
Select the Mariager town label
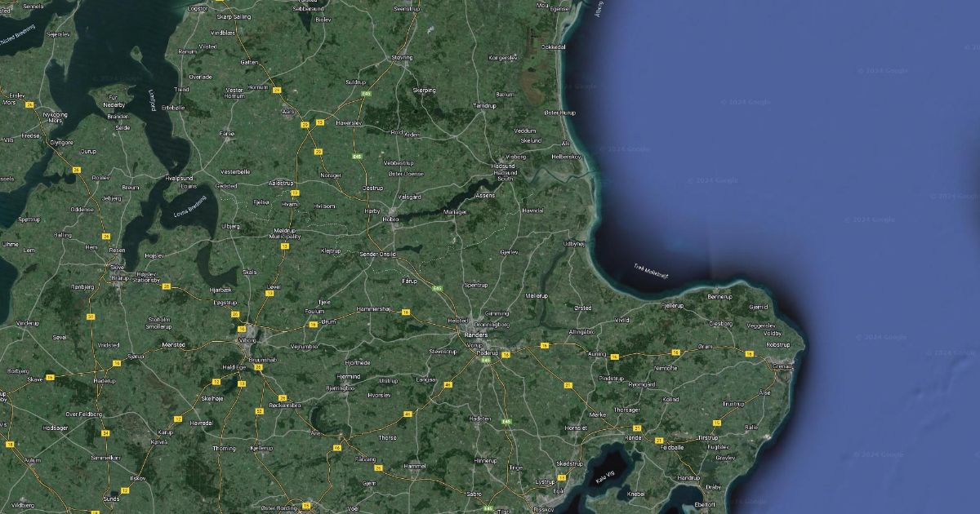coord(454,211)
